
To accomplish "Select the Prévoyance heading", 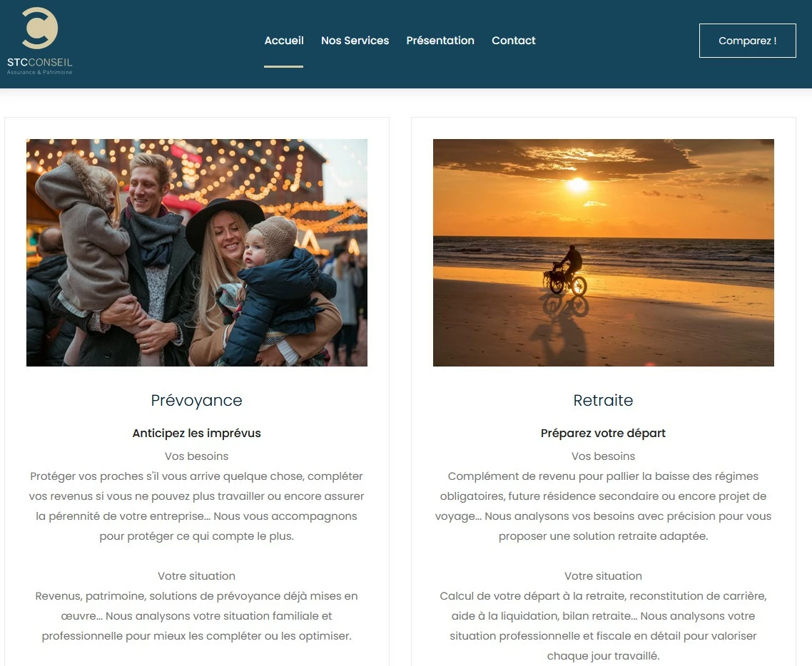I will (x=197, y=401).
